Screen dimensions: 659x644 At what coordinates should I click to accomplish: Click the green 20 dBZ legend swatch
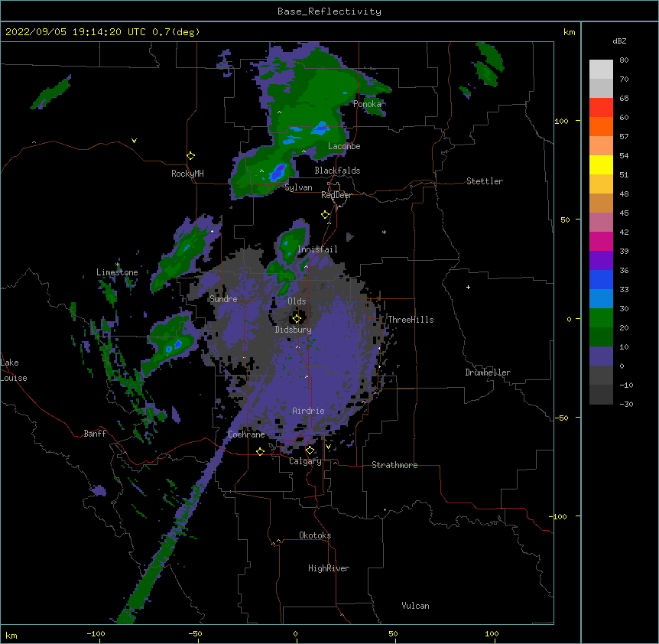click(601, 318)
